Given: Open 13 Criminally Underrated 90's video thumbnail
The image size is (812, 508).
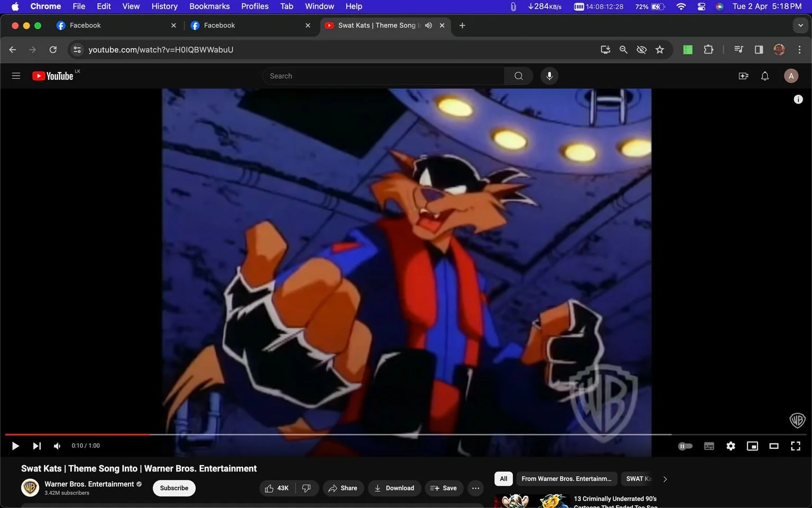Looking at the screenshot, I should pos(531,501).
